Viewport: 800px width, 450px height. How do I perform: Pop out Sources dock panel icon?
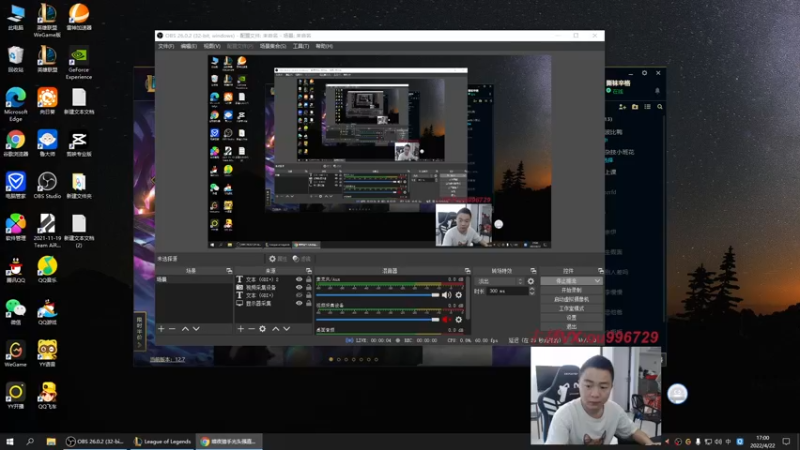pyautogui.click(x=309, y=270)
